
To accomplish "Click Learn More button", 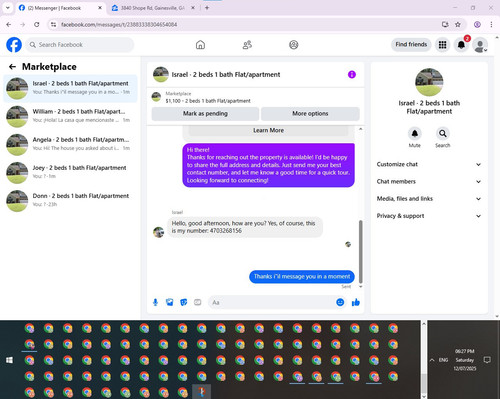I will click(268, 130).
